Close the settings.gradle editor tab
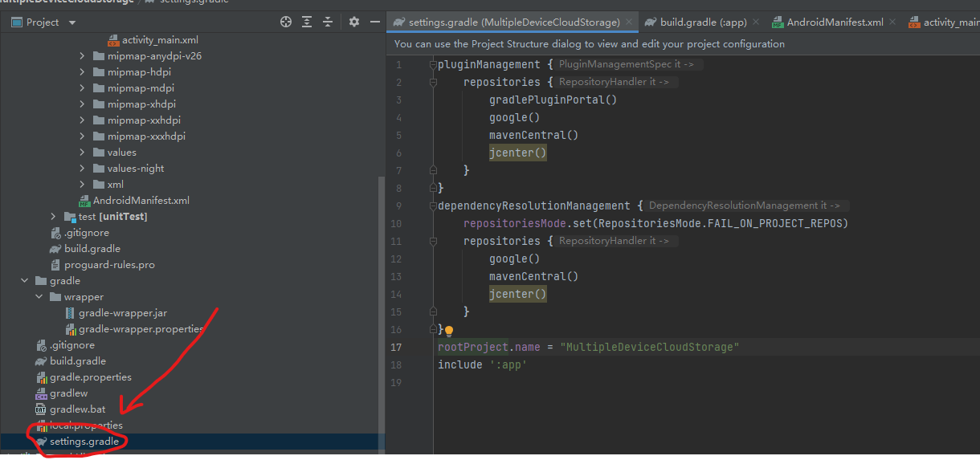Viewport: 980px width, 460px height. (630, 22)
